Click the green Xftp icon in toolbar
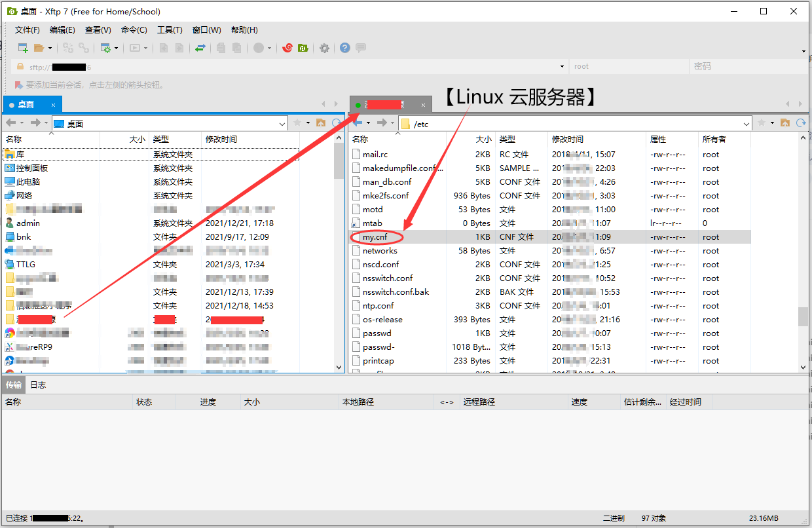The width and height of the screenshot is (812, 528). (x=303, y=48)
